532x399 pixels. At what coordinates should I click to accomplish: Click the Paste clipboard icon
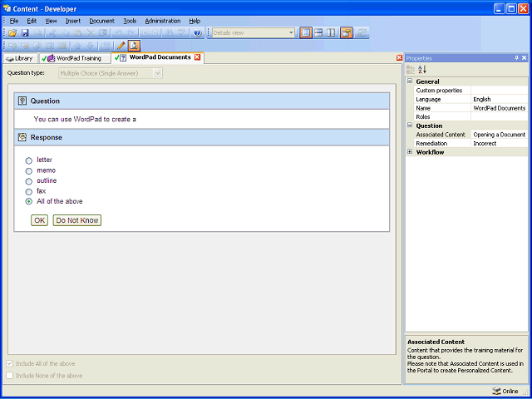77,33
